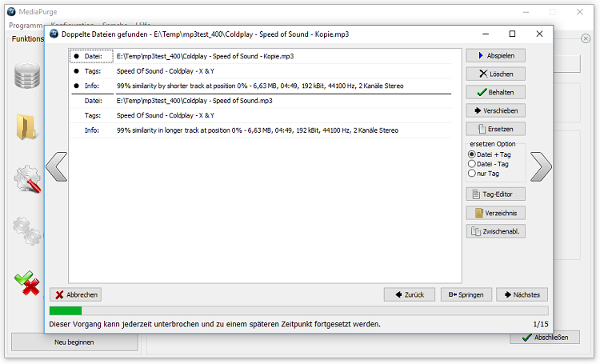The width and height of the screenshot is (600, 364).
Task: Go to previous duplicate with large left arrow
Action: [x=57, y=166]
